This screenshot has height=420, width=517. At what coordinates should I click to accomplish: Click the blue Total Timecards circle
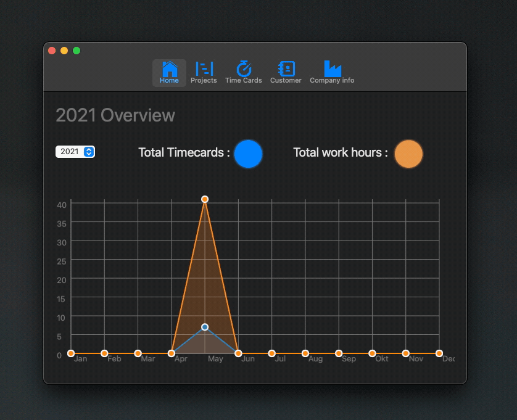tap(248, 154)
